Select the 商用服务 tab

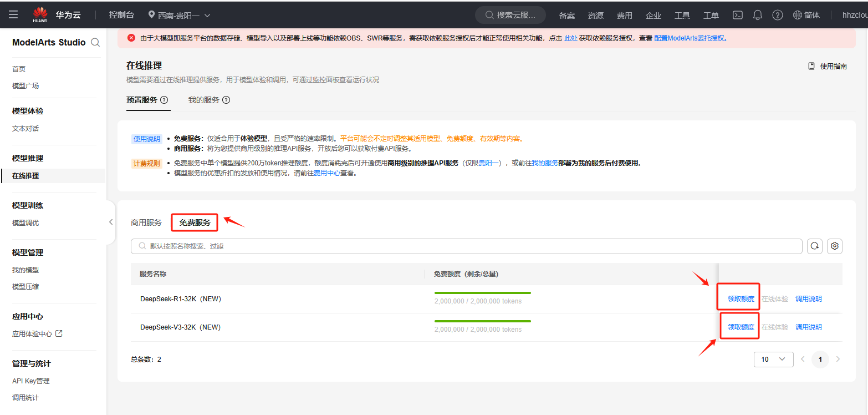point(146,222)
